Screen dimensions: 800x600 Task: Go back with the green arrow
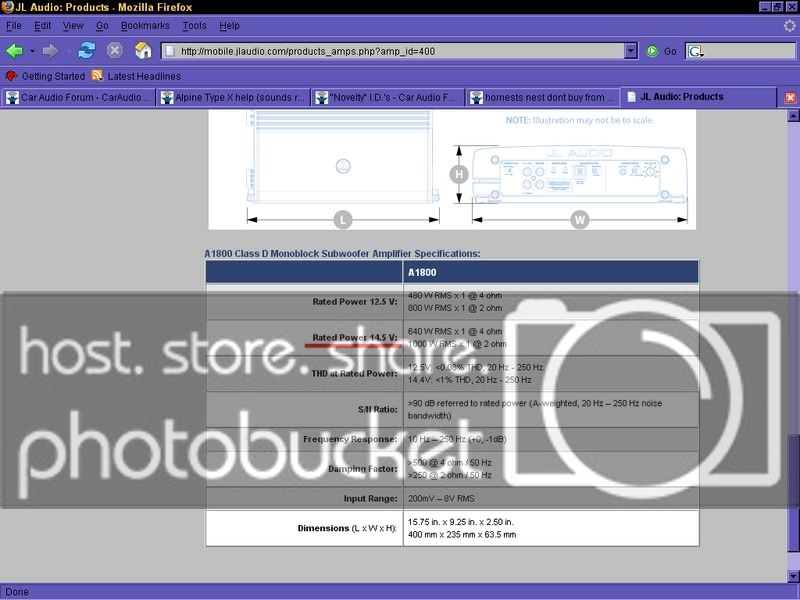click(x=14, y=51)
